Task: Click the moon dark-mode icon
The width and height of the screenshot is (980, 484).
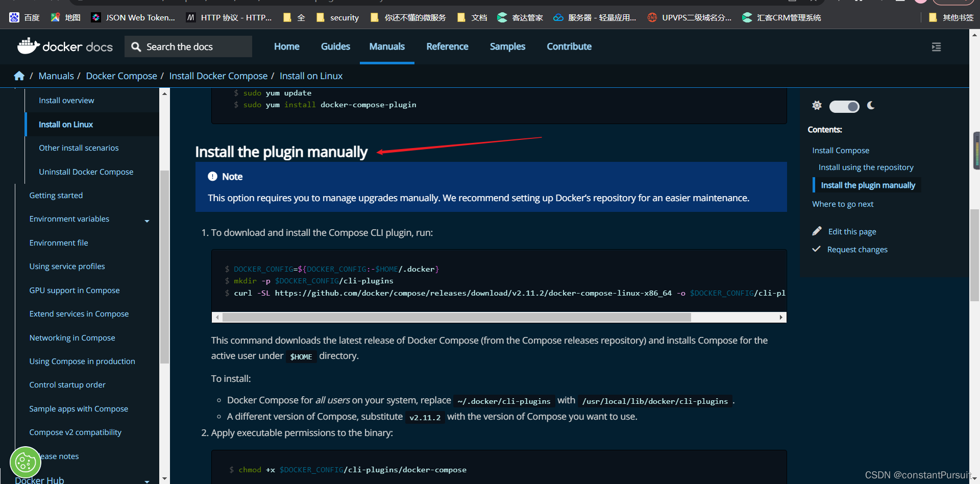Action: click(871, 106)
